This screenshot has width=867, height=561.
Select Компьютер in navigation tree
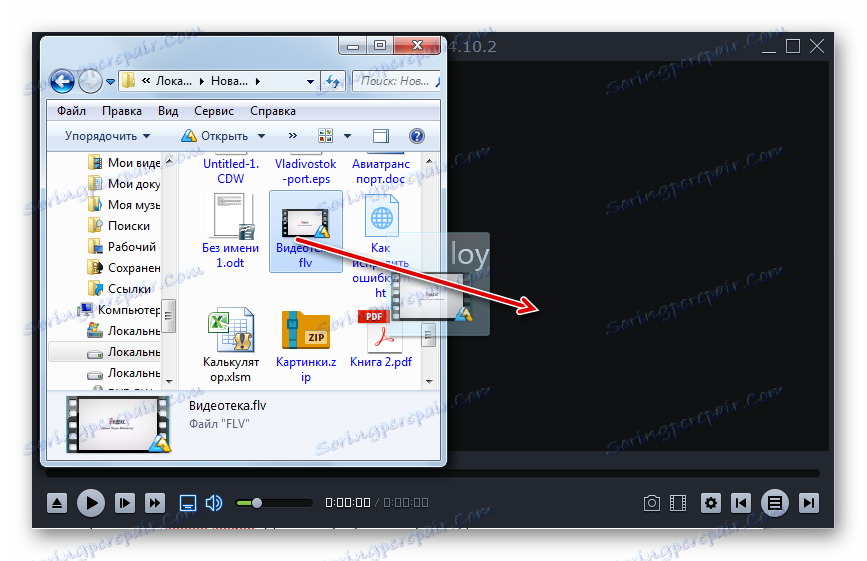[x=119, y=310]
